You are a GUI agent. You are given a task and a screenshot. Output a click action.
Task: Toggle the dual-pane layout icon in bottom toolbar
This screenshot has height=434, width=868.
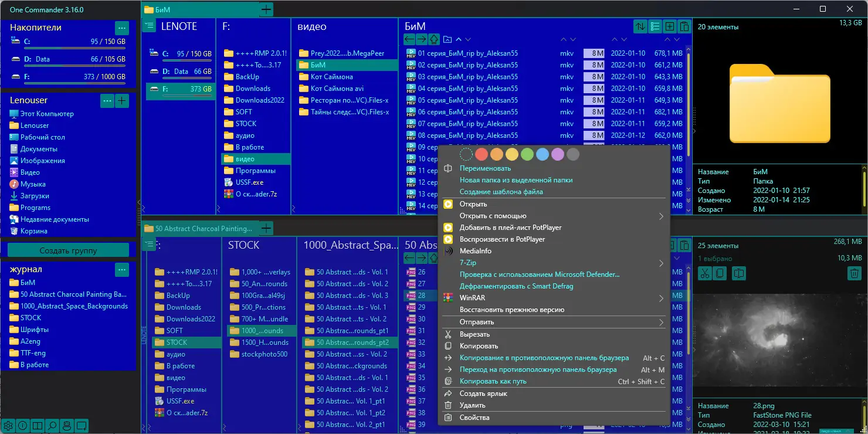[x=38, y=425]
